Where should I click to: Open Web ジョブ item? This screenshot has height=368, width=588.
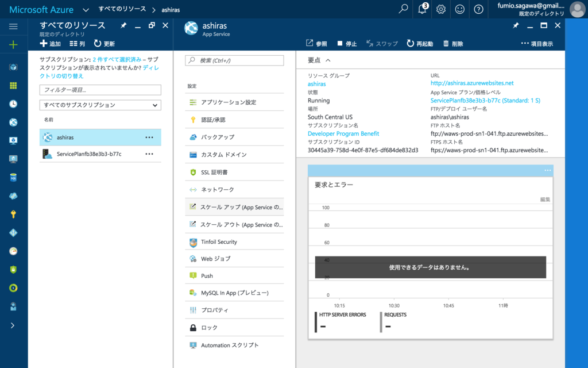(x=234, y=259)
